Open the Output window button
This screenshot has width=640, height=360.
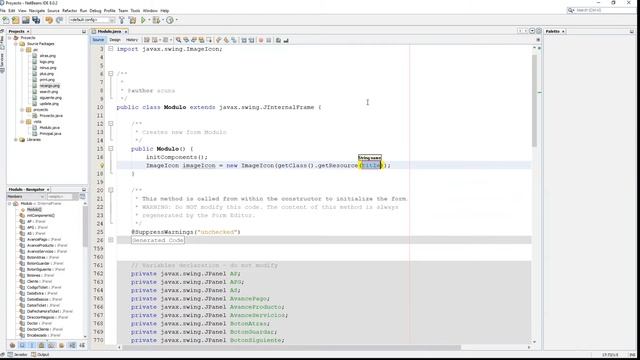[x=40, y=355]
